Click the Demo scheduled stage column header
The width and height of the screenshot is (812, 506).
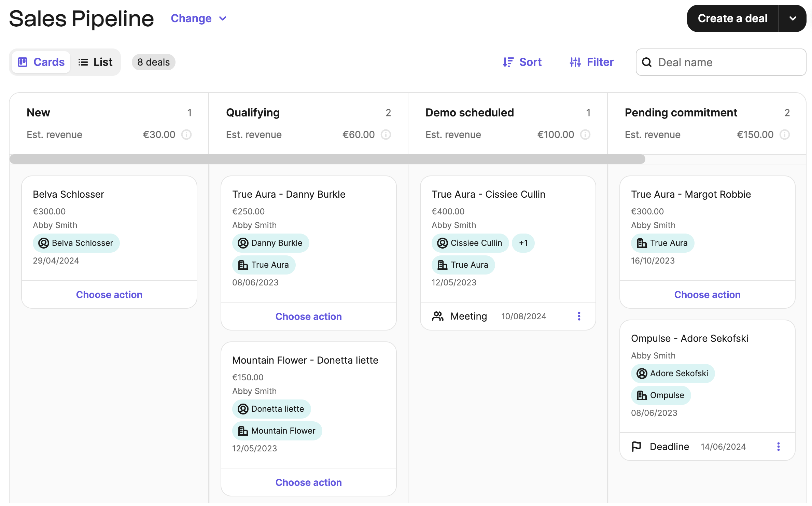[470, 113]
